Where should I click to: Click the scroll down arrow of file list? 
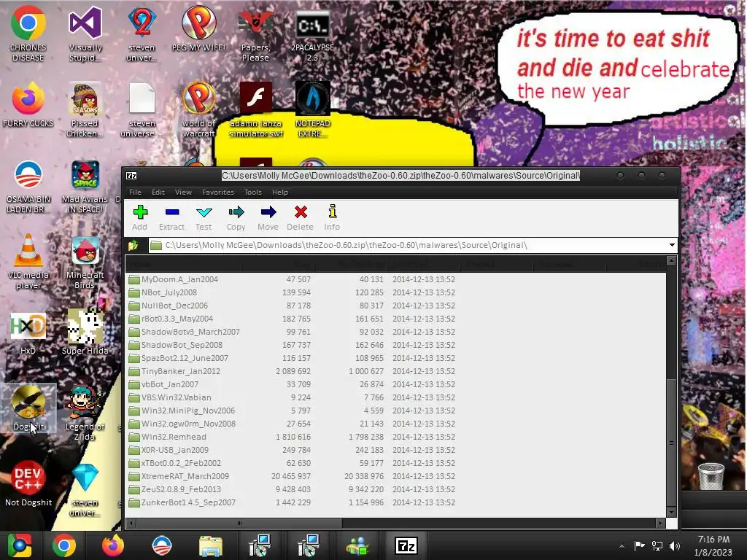tap(671, 512)
